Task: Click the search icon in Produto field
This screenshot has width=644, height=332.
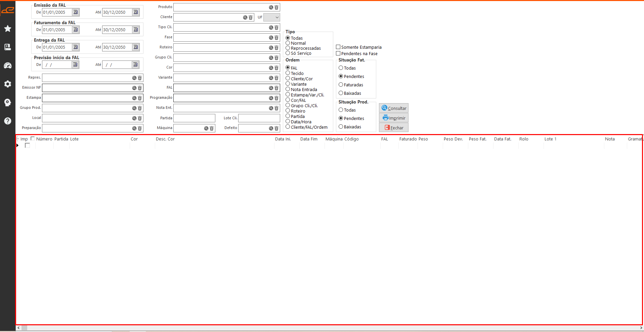Action: coord(271,7)
